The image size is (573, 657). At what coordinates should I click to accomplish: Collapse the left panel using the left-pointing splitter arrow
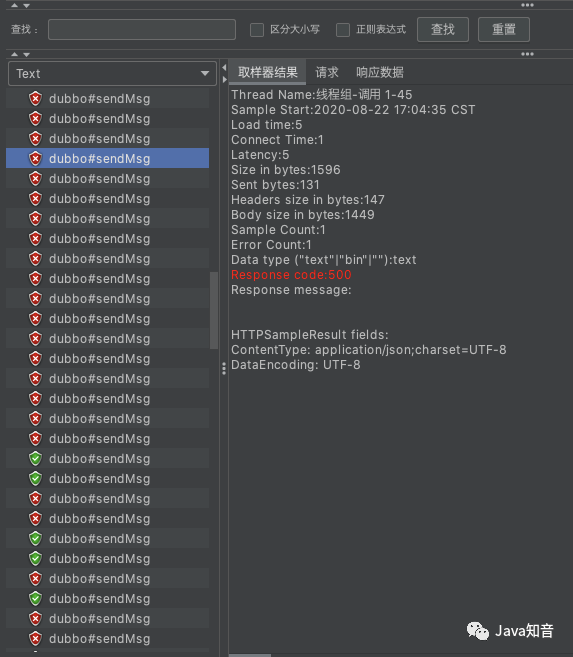225,67
